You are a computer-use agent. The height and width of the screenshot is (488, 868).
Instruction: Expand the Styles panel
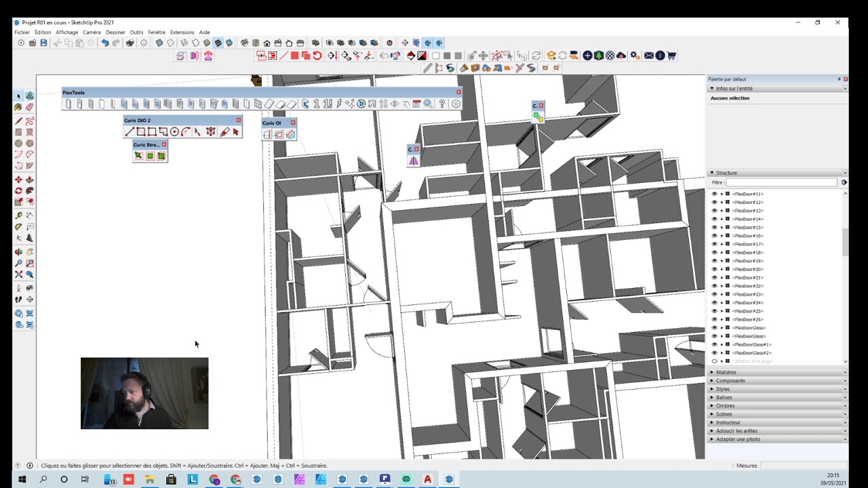click(712, 389)
